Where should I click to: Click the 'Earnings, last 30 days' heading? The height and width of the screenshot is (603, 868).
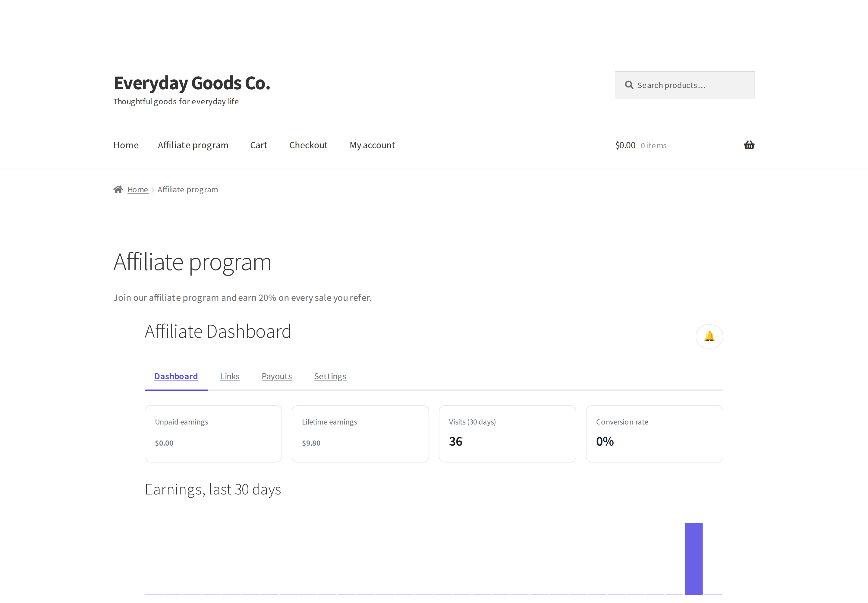pyautogui.click(x=213, y=489)
